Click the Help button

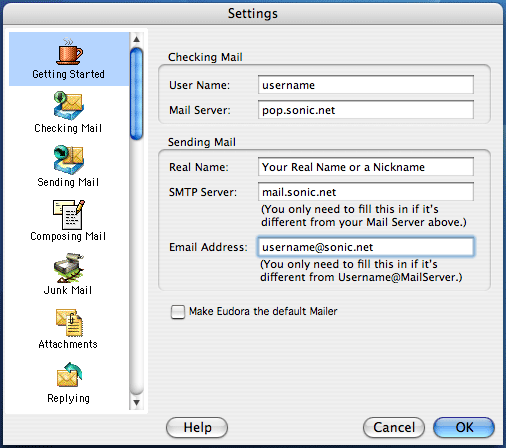(x=197, y=427)
